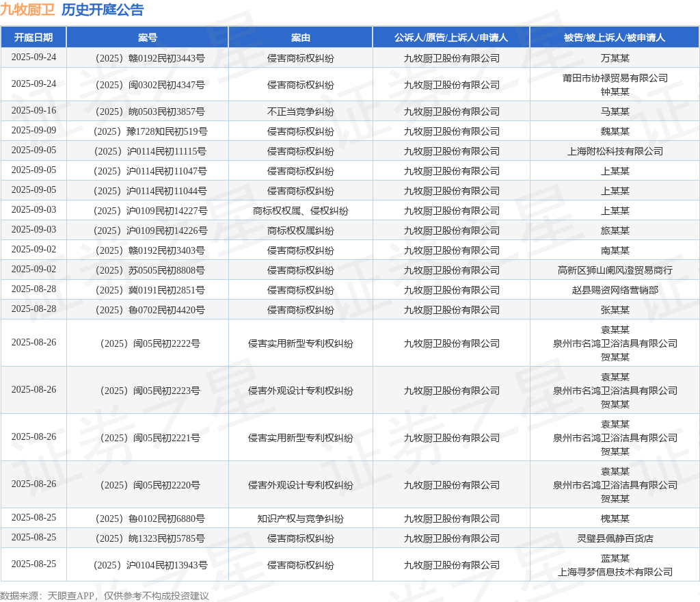The height and width of the screenshot is (602, 700).
Task: Click defendant 南某某
Action: coord(615,250)
